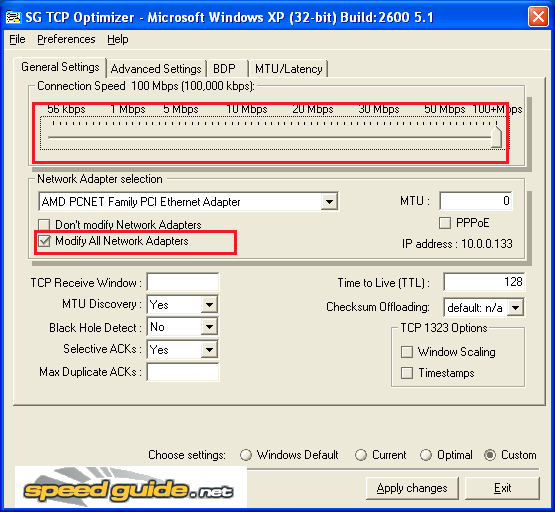
Task: Close the TCP Optimizer window
Action: coord(538,17)
